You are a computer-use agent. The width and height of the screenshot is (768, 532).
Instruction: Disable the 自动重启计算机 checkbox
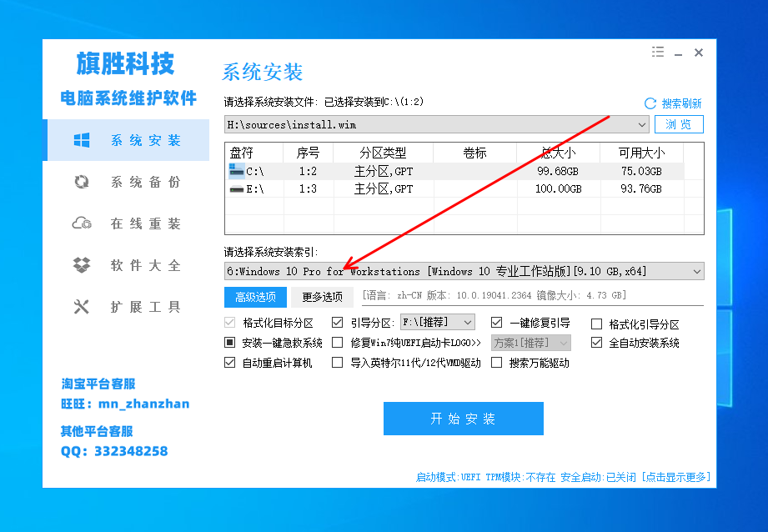[x=228, y=362]
